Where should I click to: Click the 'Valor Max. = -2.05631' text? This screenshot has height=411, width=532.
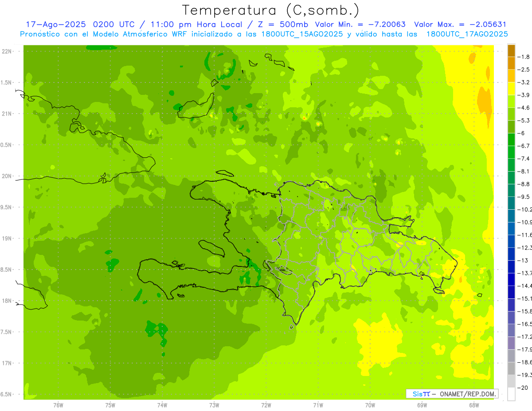point(460,24)
